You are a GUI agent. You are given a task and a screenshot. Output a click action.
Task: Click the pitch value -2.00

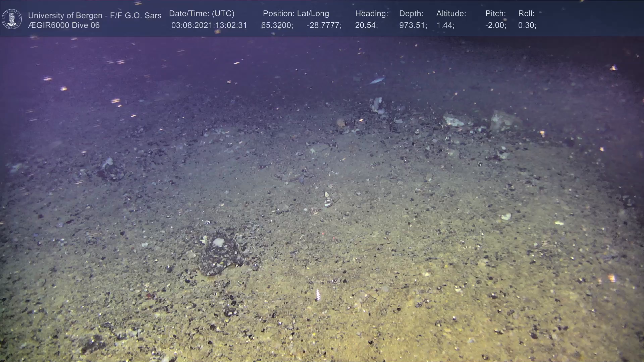(x=495, y=25)
